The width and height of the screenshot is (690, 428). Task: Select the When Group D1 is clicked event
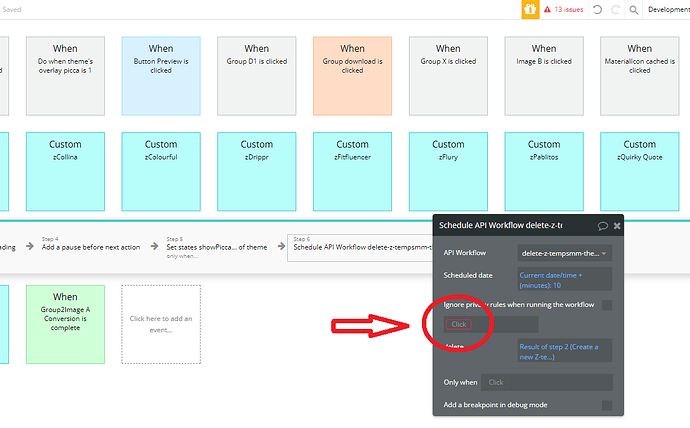point(257,76)
